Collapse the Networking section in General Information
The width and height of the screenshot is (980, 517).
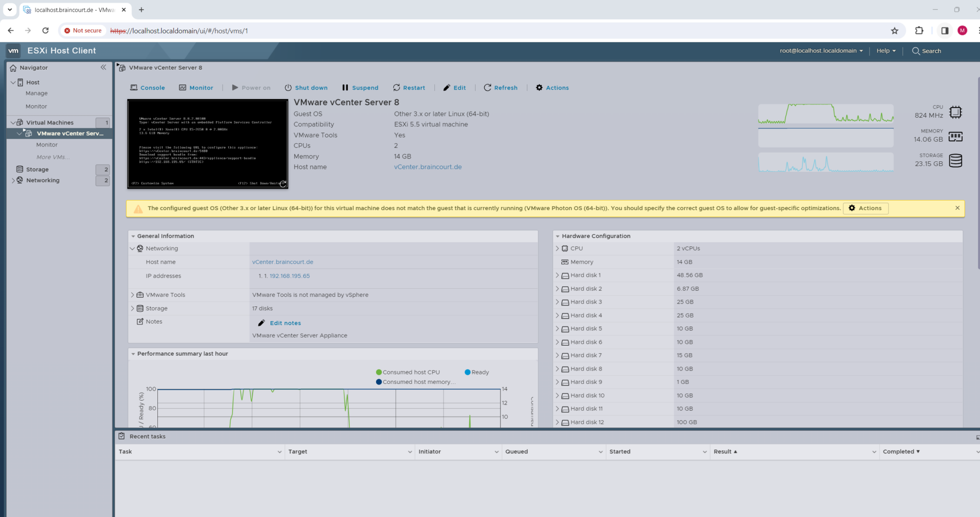pos(133,248)
